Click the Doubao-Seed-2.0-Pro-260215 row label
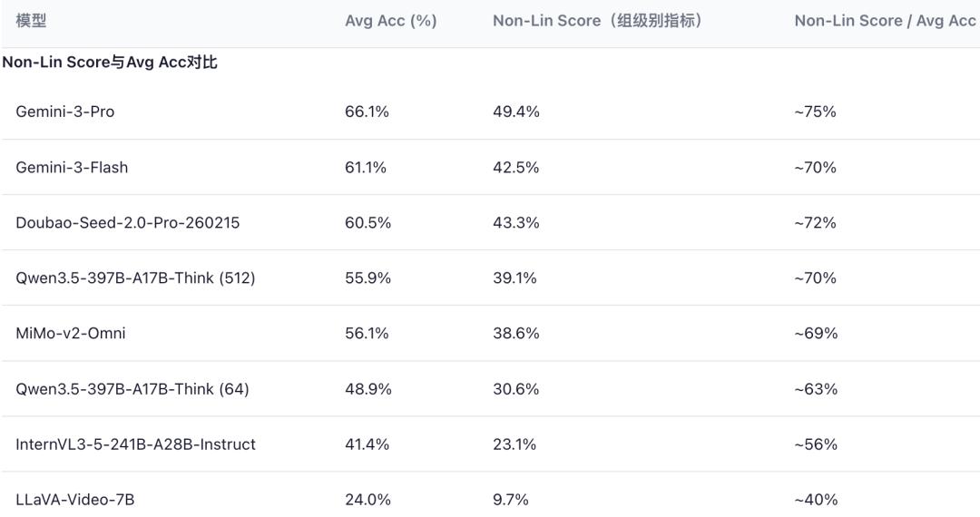The width and height of the screenshot is (980, 517). 128,223
